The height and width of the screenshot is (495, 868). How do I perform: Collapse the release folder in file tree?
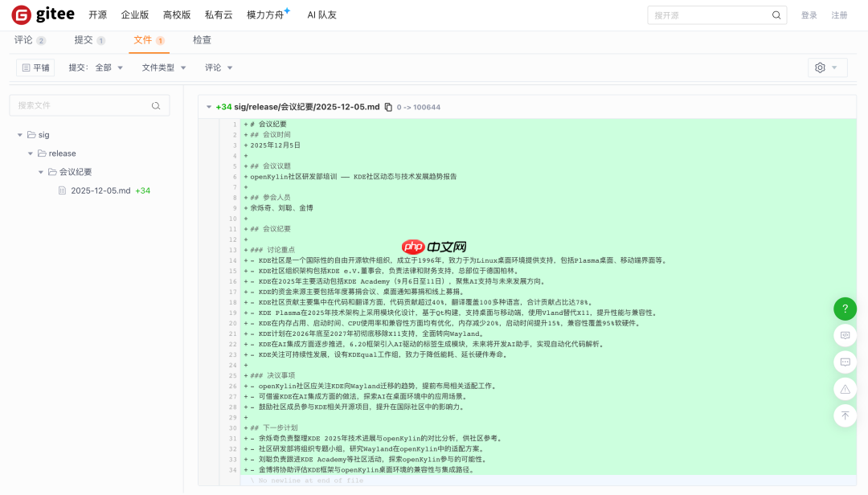(x=31, y=153)
